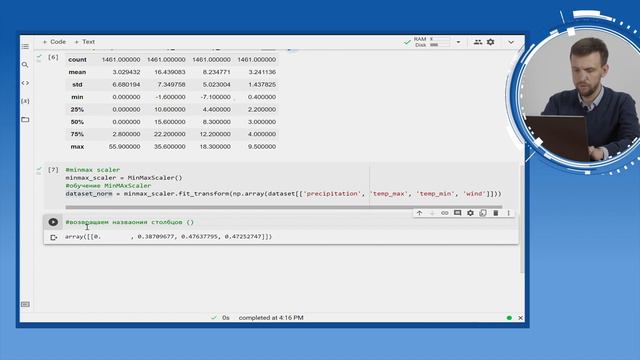The width and height of the screenshot is (640, 360).
Task: Open the variables {x} sidebar icon
Action: 25,101
